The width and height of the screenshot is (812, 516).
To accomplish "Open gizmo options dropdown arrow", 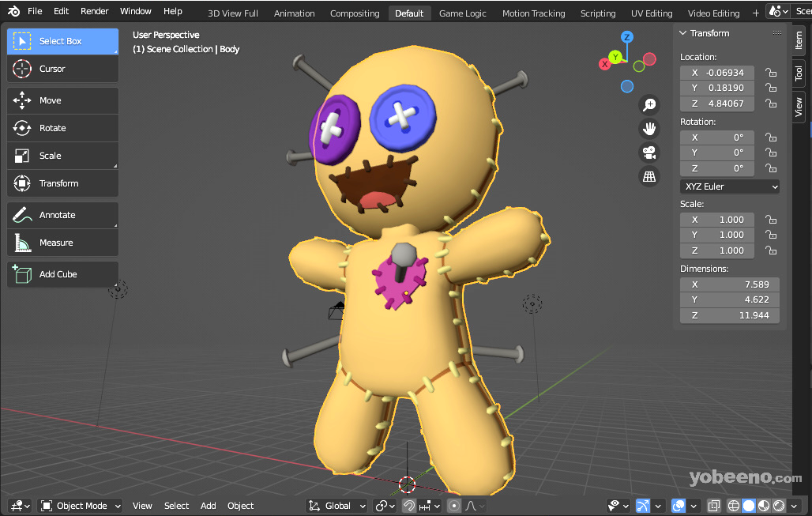I will pyautogui.click(x=658, y=506).
